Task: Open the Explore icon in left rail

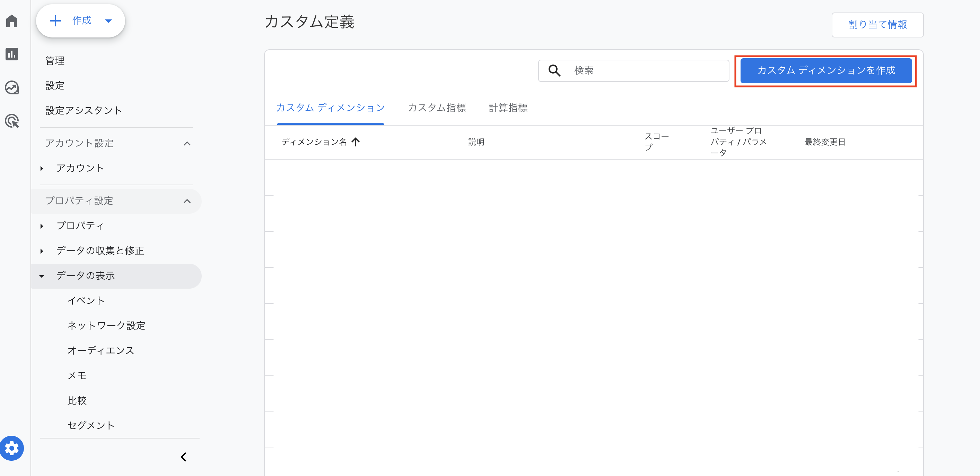Action: [x=12, y=87]
